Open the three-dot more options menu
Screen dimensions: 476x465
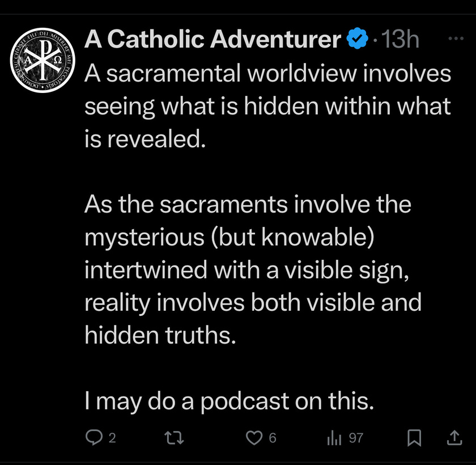(x=456, y=38)
